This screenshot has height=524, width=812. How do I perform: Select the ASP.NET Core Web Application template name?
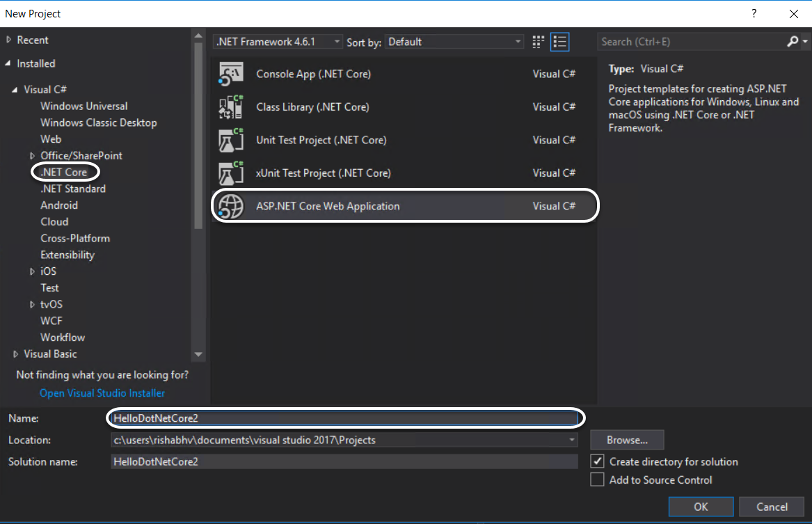point(328,206)
